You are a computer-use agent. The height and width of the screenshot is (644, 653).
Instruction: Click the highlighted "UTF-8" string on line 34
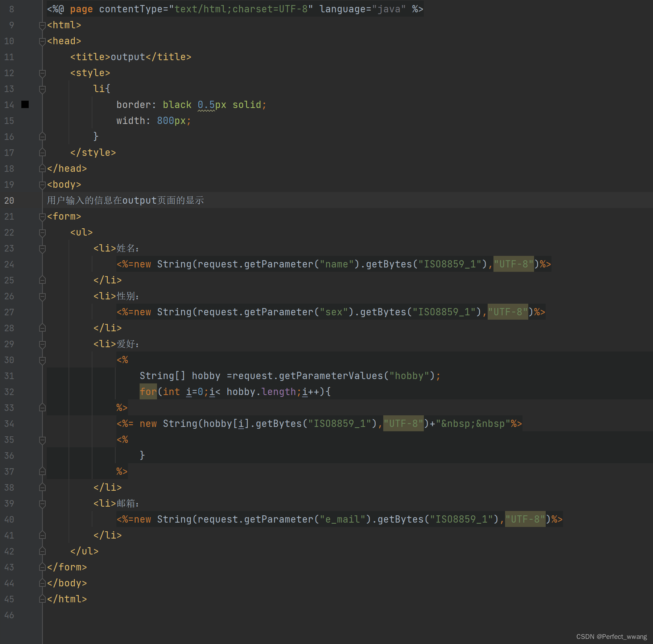[404, 424]
